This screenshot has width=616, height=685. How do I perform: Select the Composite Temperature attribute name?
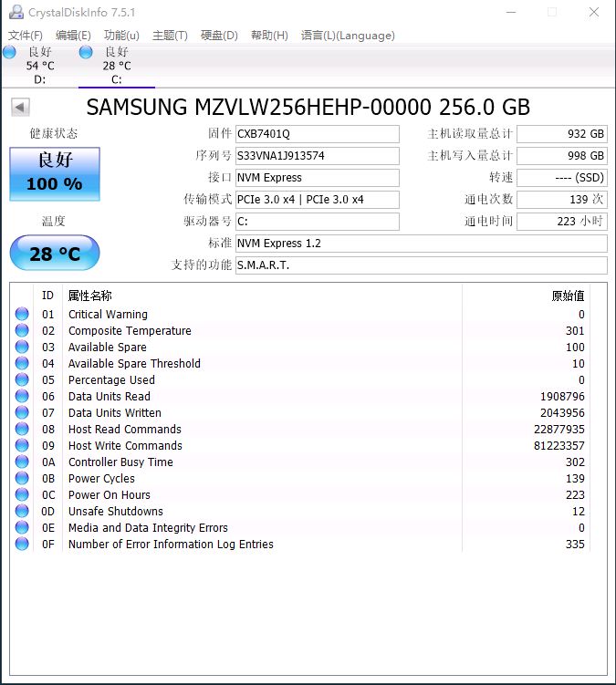click(x=130, y=331)
